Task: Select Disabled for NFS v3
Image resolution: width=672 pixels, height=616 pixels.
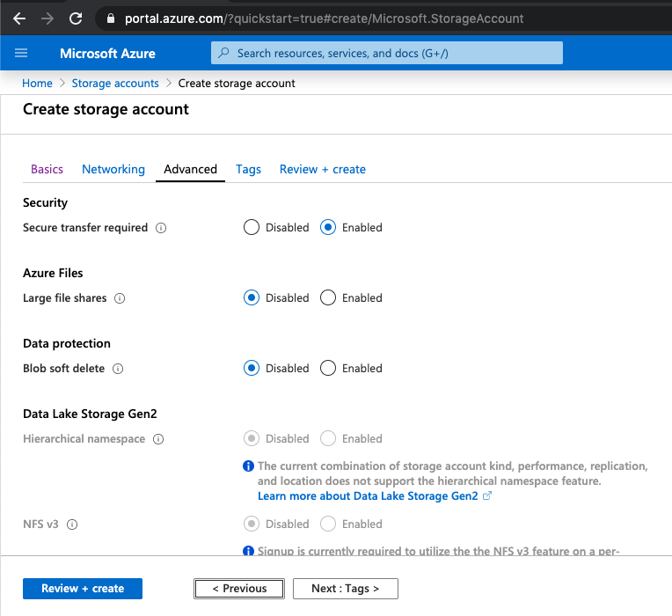Action: pyautogui.click(x=252, y=524)
